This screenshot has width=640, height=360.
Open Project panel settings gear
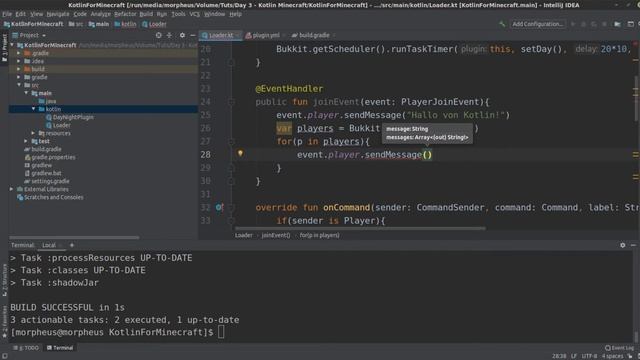tap(182, 36)
